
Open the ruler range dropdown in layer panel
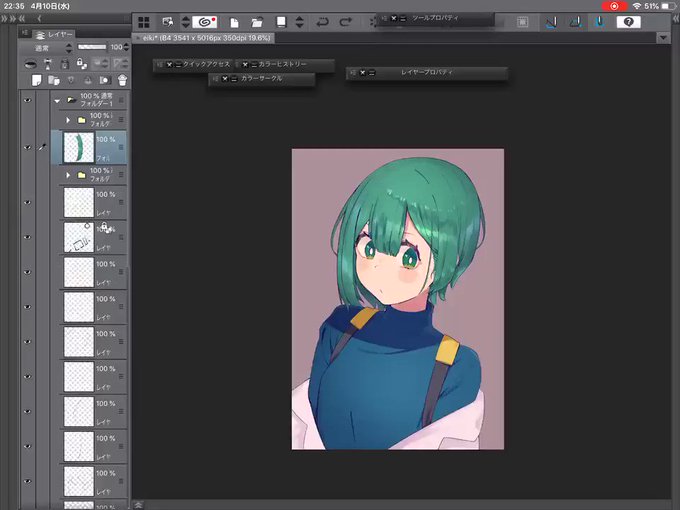click(x=120, y=64)
